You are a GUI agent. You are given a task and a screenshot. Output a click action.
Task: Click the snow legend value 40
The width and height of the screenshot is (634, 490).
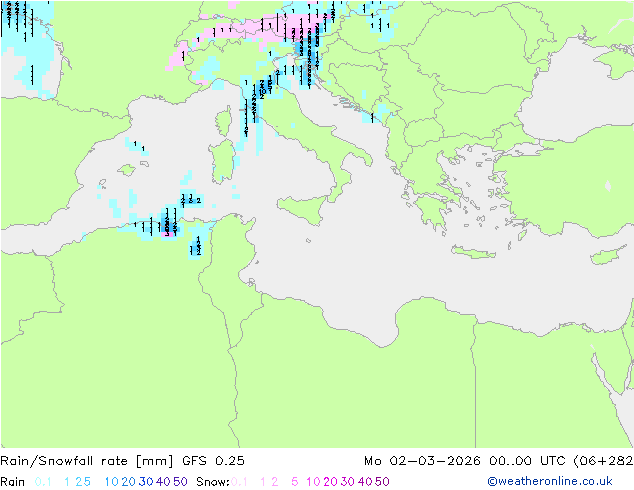coord(365,482)
